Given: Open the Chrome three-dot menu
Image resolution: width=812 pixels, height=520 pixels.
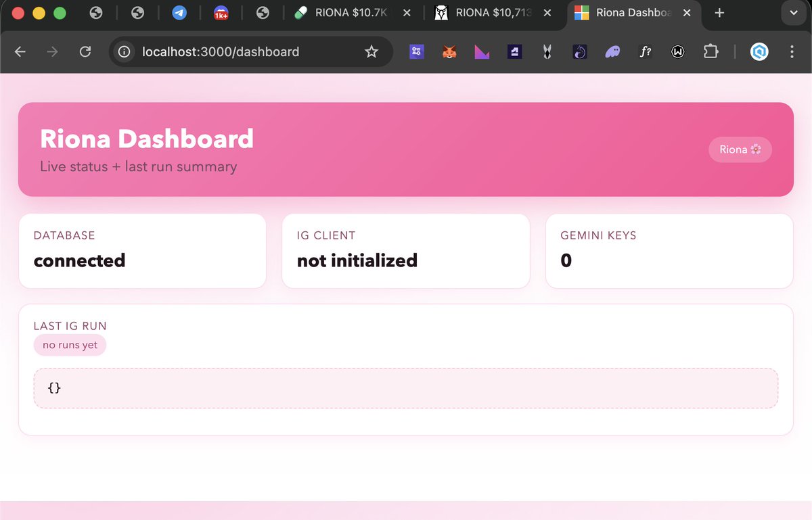Looking at the screenshot, I should [x=792, y=51].
